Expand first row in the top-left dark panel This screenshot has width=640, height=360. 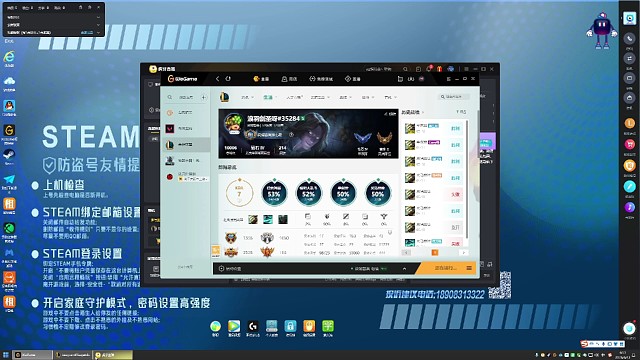(x=98, y=18)
